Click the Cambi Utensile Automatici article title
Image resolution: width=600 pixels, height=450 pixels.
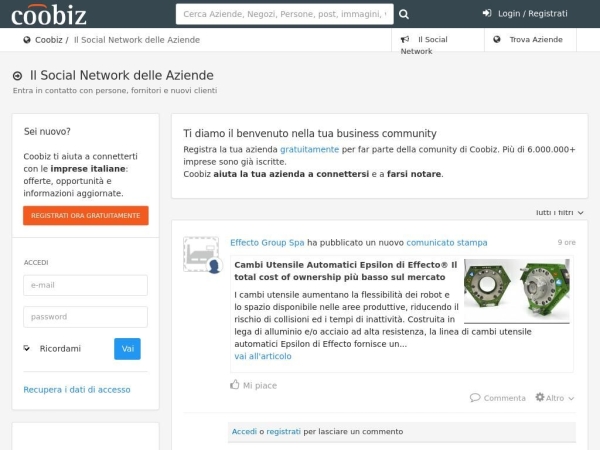click(346, 271)
